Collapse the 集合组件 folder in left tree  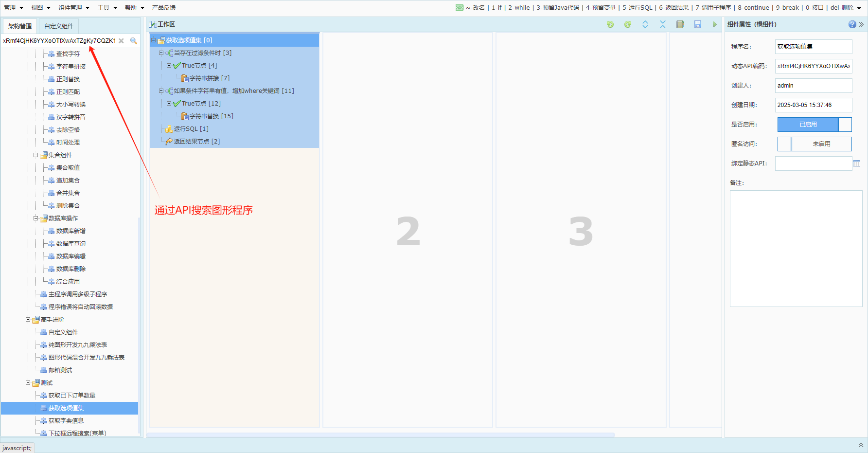click(35, 155)
